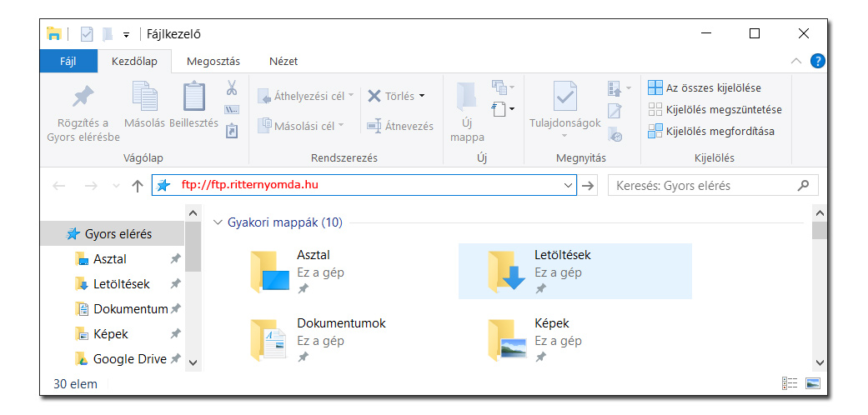The image size is (868, 415).
Task: Click the up arrow to parent folder
Action: (138, 187)
